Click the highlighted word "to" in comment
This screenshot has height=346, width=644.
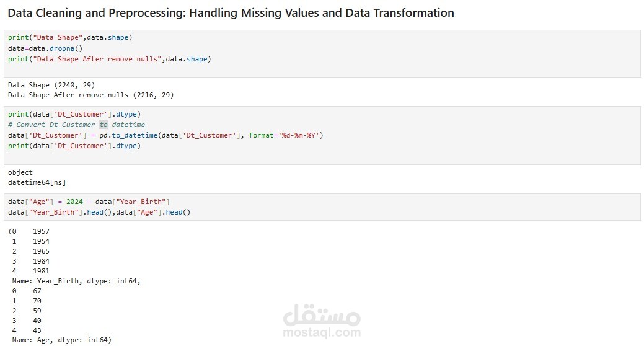pyautogui.click(x=104, y=125)
